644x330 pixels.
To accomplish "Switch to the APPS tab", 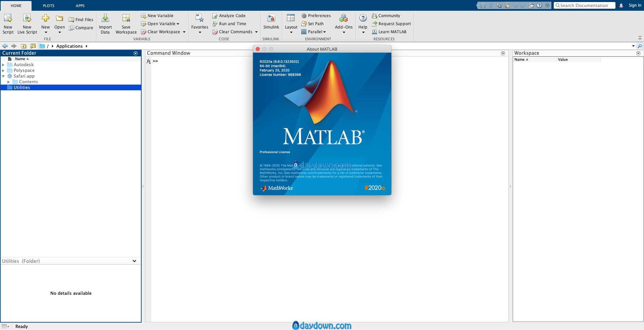I will pyautogui.click(x=80, y=6).
